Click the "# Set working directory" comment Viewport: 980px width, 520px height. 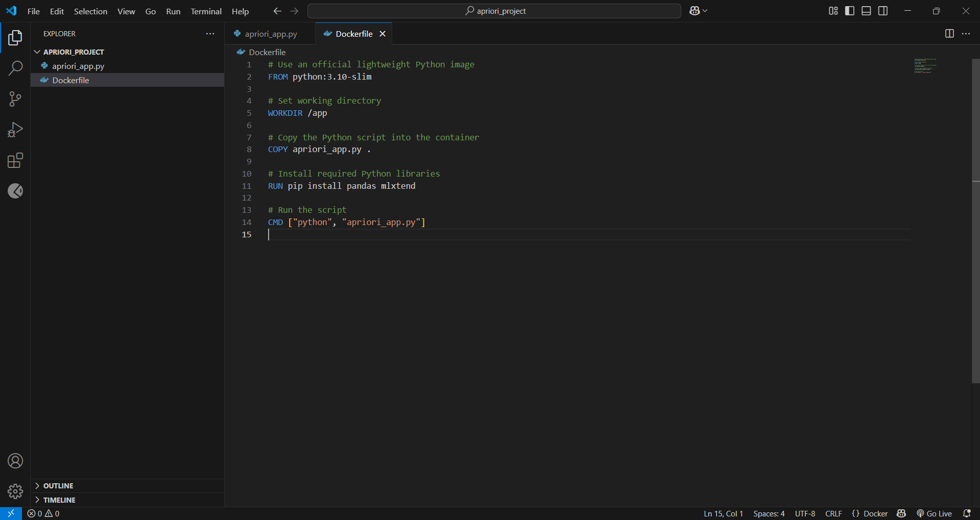pyautogui.click(x=324, y=101)
